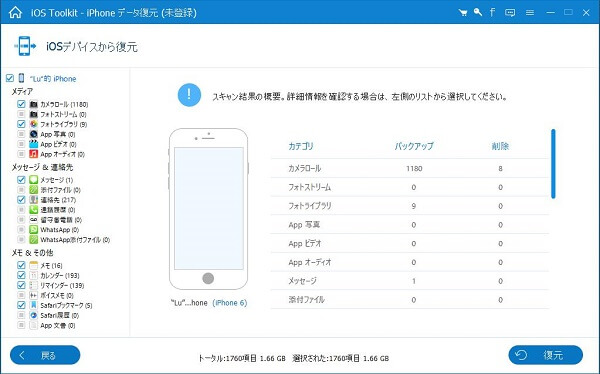Select the ボイスメモ waveform icon
Image resolution: width=600 pixels, height=374 pixels.
coord(34,295)
